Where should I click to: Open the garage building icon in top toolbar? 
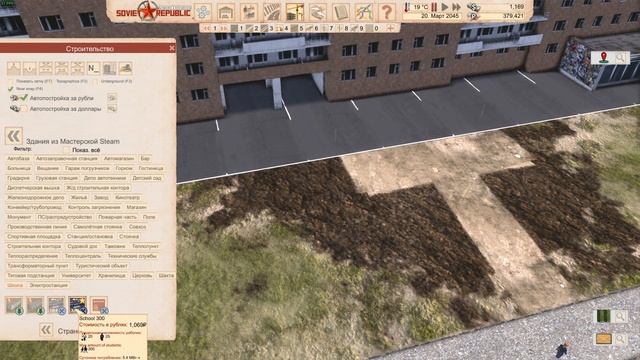225,11
